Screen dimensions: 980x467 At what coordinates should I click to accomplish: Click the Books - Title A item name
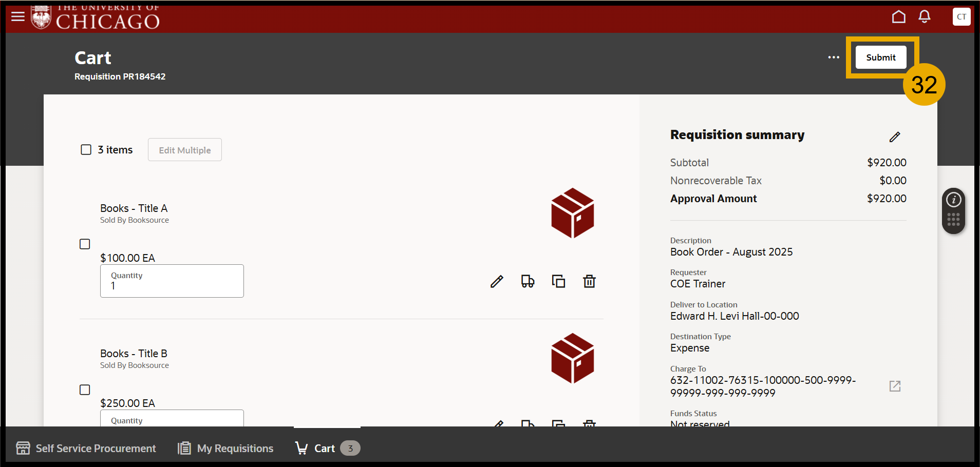(134, 208)
